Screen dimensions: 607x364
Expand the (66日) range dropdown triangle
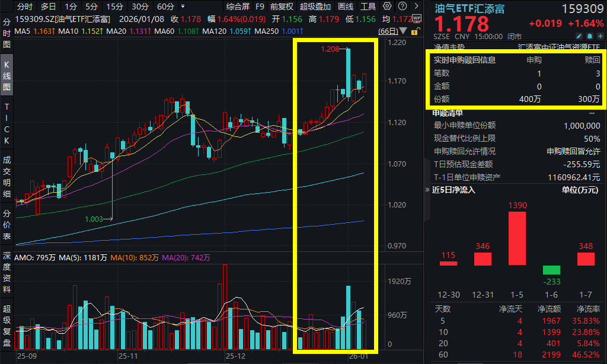pyautogui.click(x=403, y=31)
